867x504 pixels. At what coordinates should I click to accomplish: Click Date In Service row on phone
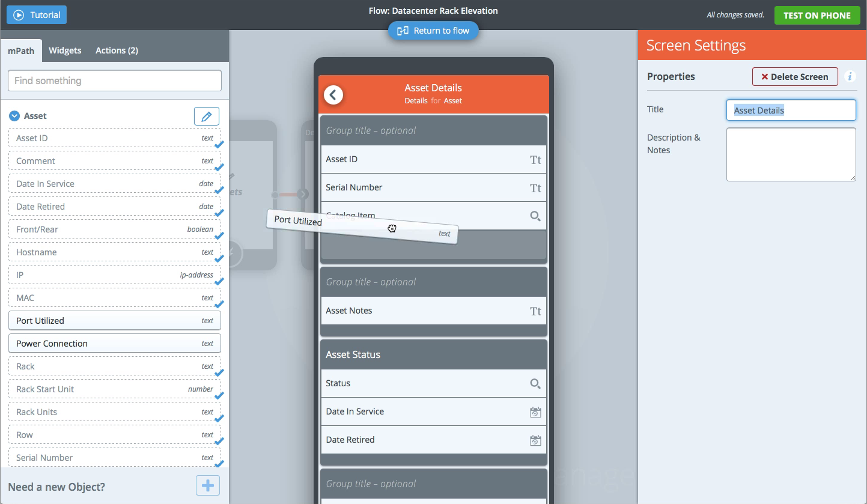[x=434, y=411]
